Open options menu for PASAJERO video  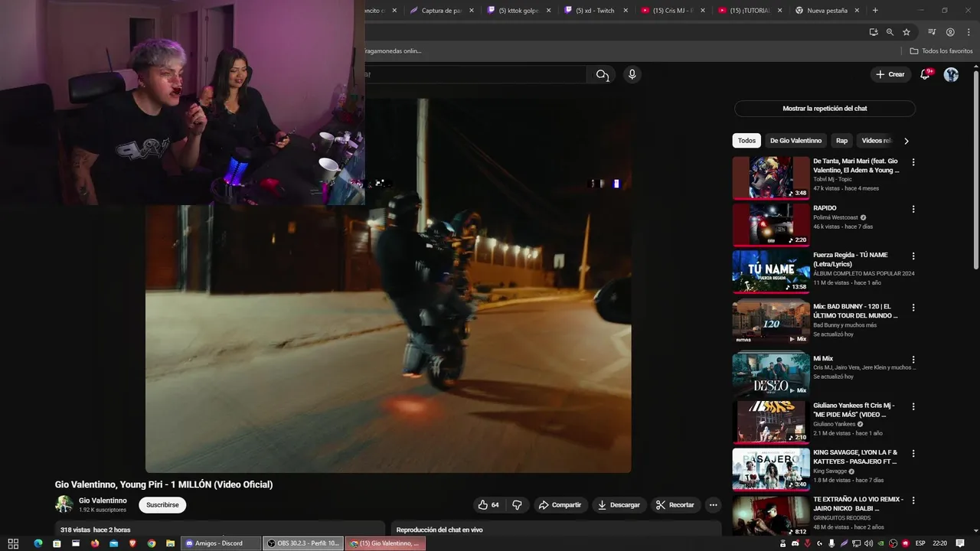coord(913,454)
